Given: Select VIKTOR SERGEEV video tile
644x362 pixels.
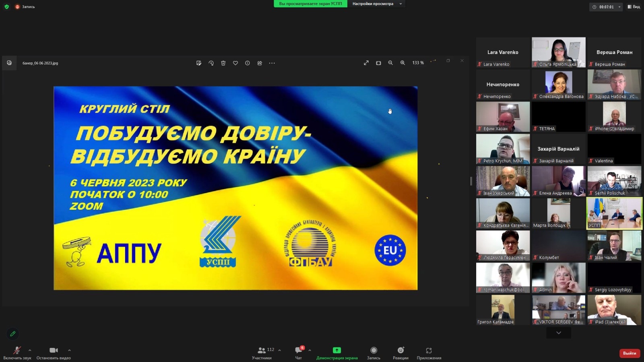Looking at the screenshot, I should coord(559,310).
